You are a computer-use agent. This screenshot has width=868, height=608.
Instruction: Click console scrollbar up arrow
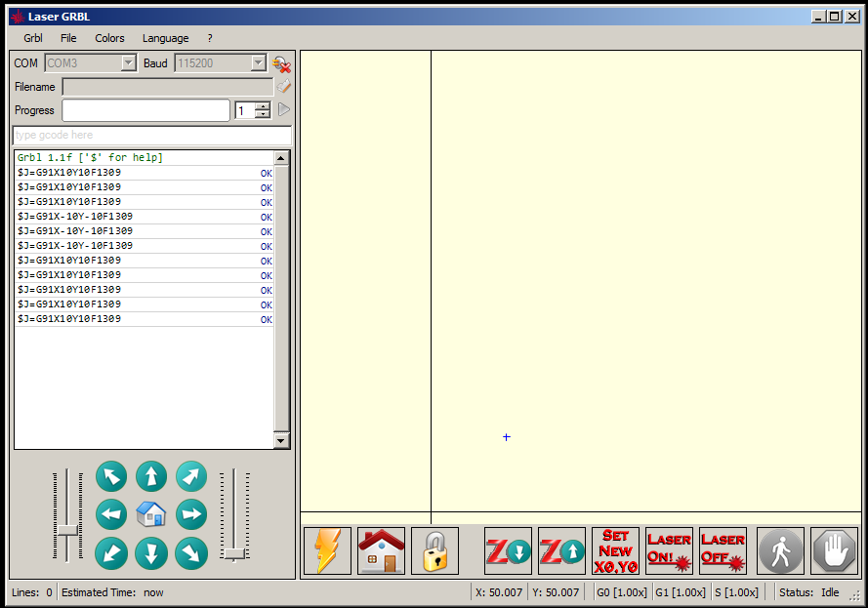[x=281, y=158]
